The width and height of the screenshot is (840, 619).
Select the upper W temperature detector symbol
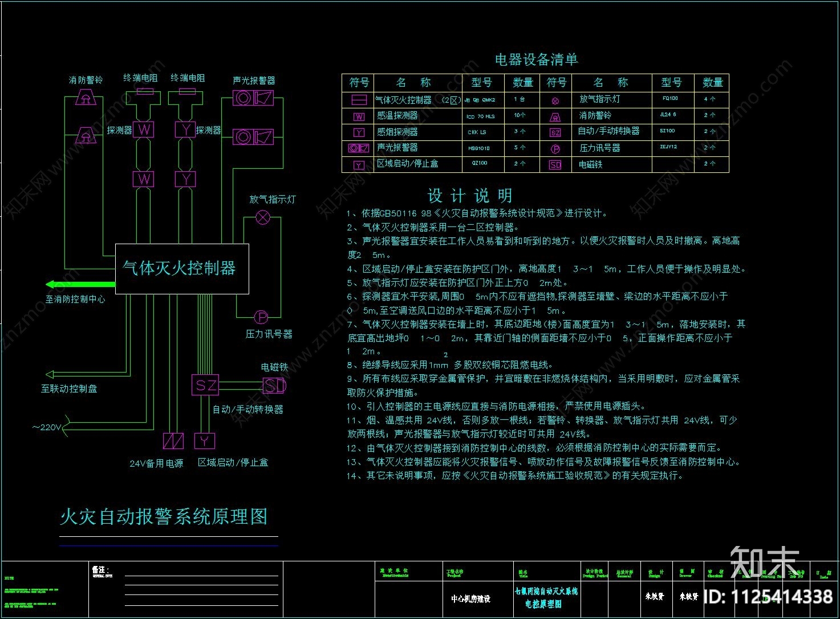tap(144, 130)
